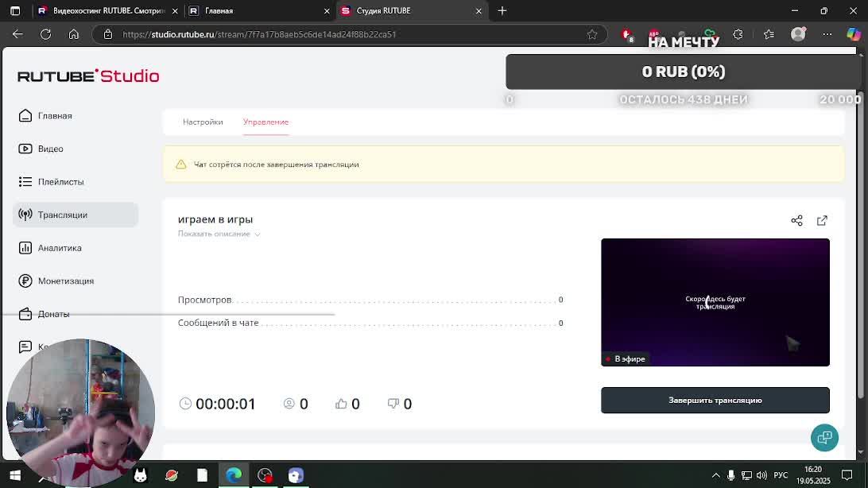
Task: Open the volume tray control
Action: (761, 475)
